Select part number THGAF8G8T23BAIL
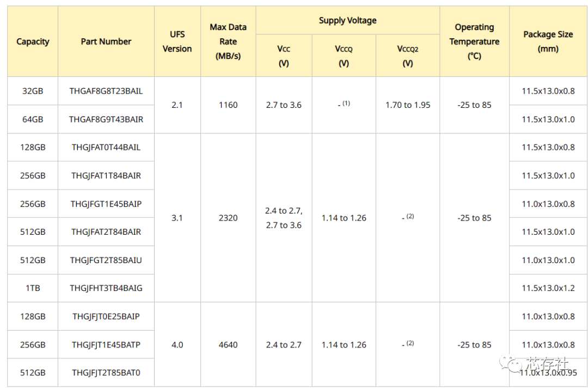 pos(106,91)
